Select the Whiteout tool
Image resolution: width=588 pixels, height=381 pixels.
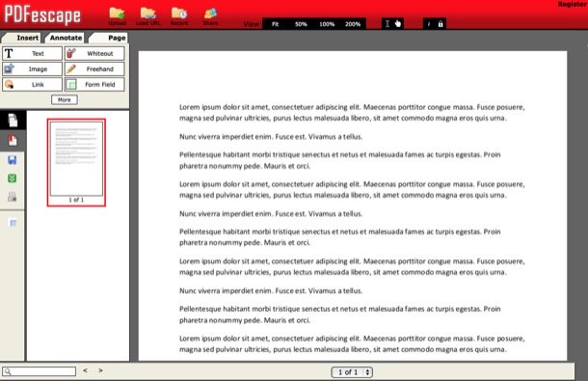pos(94,53)
